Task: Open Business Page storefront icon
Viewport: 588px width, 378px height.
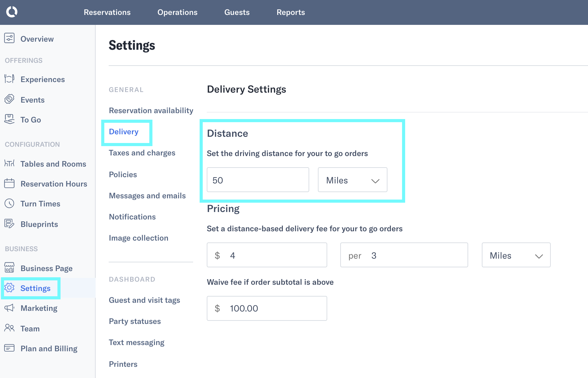Action: point(9,268)
